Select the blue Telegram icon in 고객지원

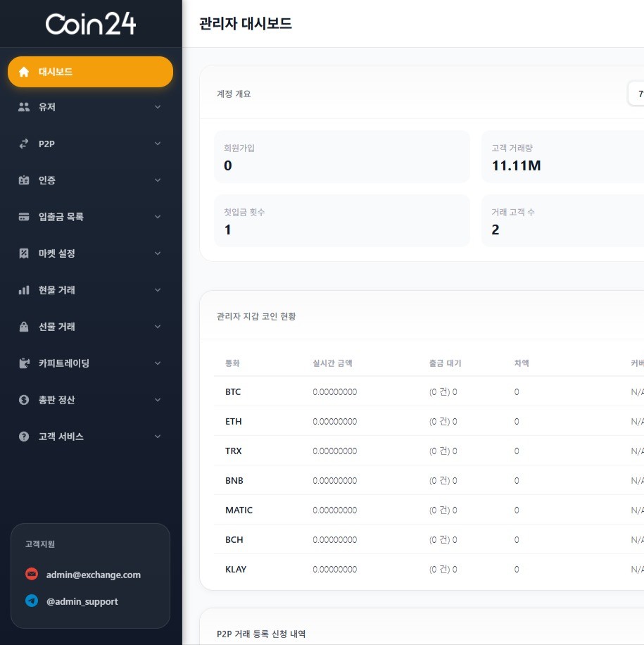pos(31,601)
